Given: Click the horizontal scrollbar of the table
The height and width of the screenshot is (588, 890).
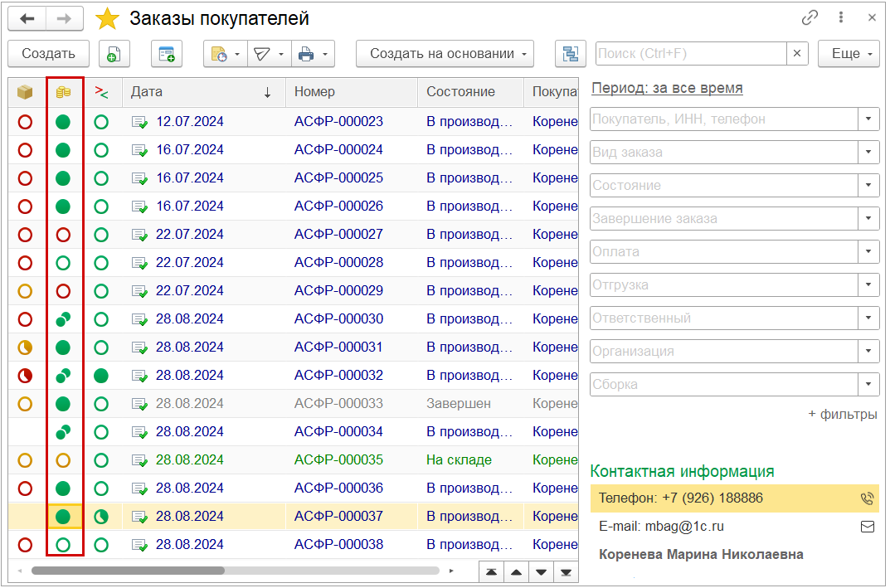Looking at the screenshot, I should (x=128, y=571).
